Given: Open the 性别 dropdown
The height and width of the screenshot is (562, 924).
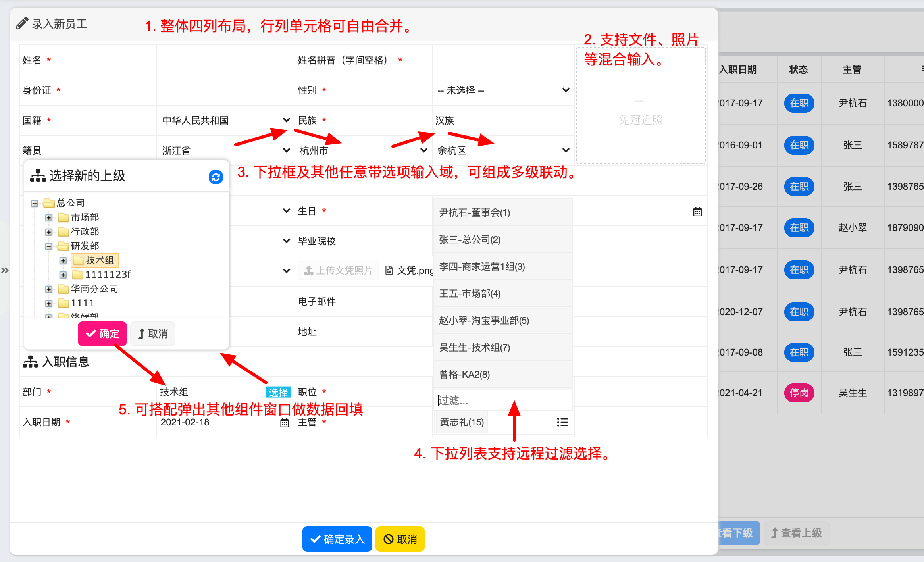Looking at the screenshot, I should tap(503, 90).
